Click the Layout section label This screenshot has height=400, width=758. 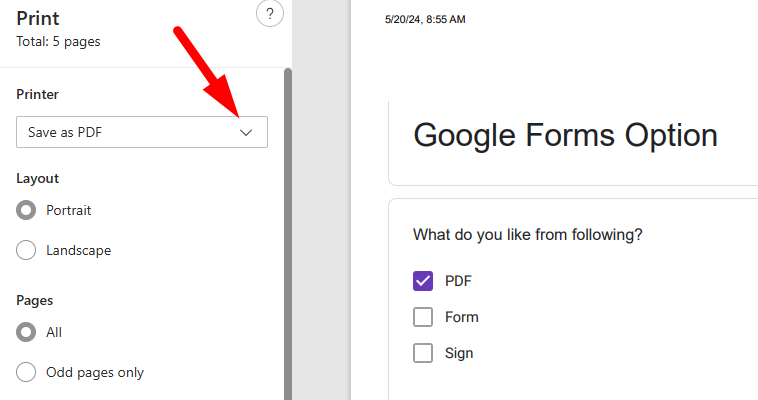click(37, 178)
